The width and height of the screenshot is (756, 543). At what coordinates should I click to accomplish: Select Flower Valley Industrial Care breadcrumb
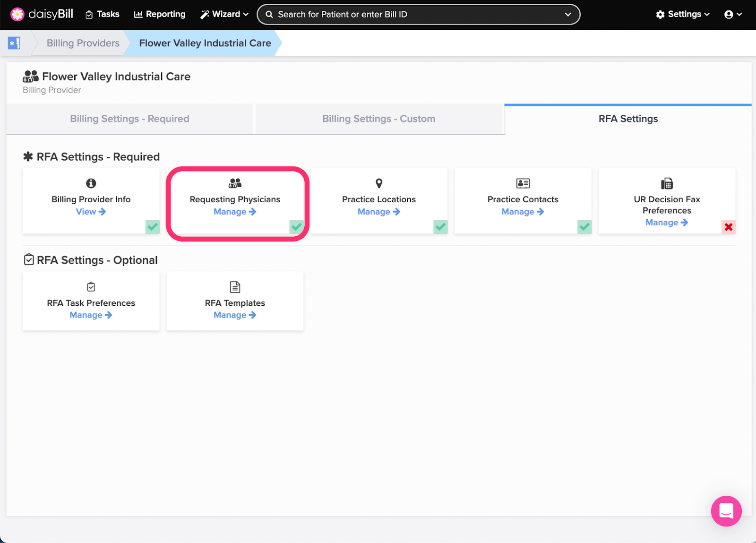[205, 43]
